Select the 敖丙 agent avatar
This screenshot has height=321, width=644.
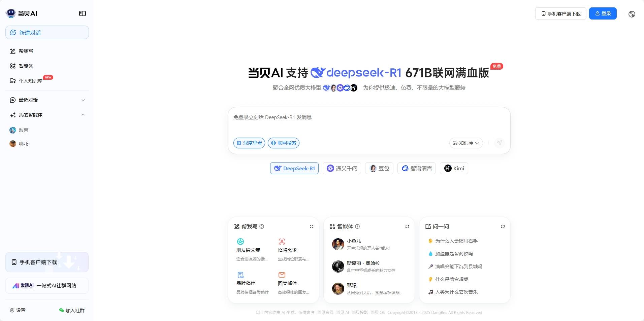coord(13,130)
